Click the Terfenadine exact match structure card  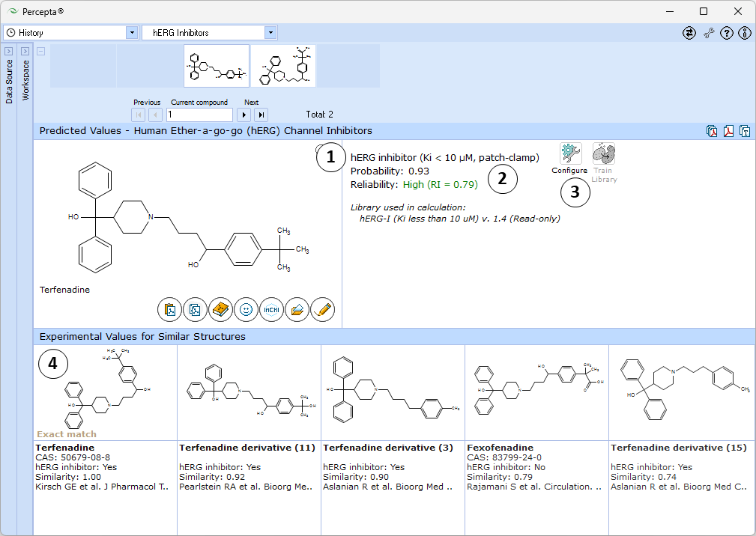coord(105,392)
